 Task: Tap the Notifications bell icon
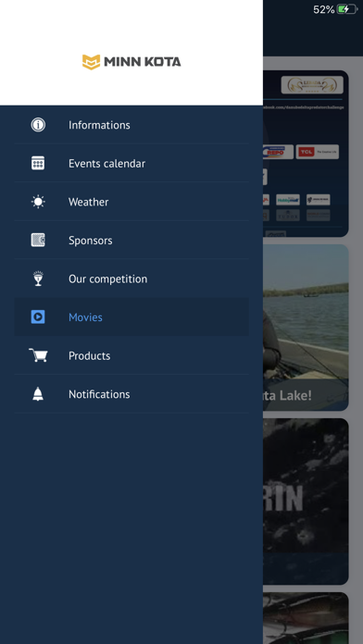pyautogui.click(x=38, y=394)
